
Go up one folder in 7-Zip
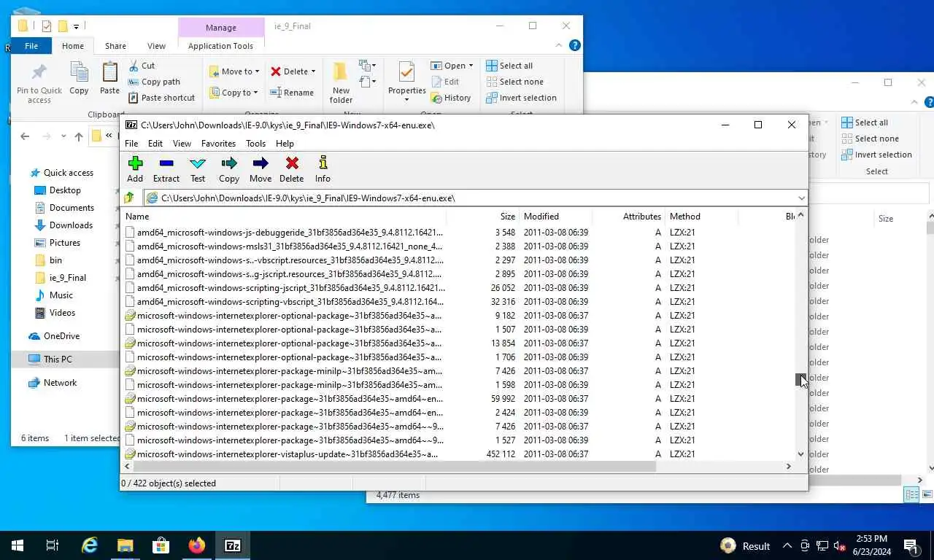pos(129,198)
